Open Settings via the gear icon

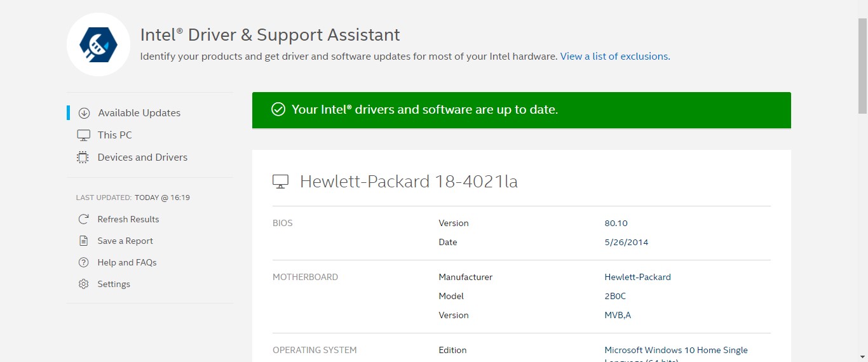click(83, 285)
